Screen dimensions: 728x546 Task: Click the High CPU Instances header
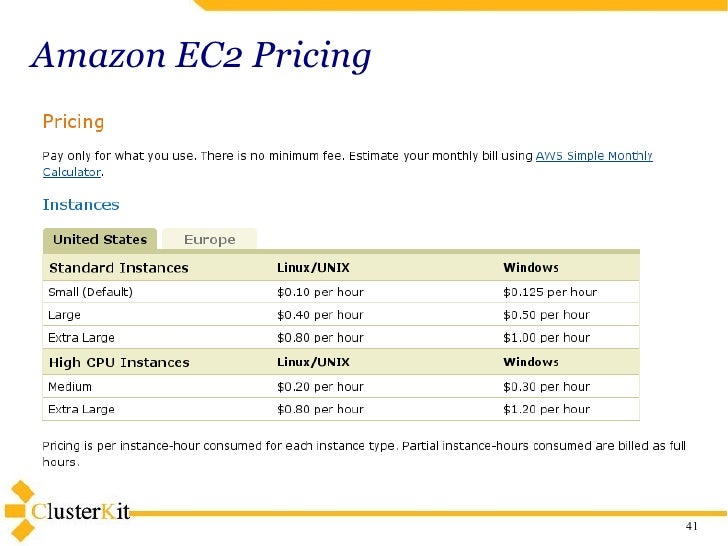coord(119,363)
